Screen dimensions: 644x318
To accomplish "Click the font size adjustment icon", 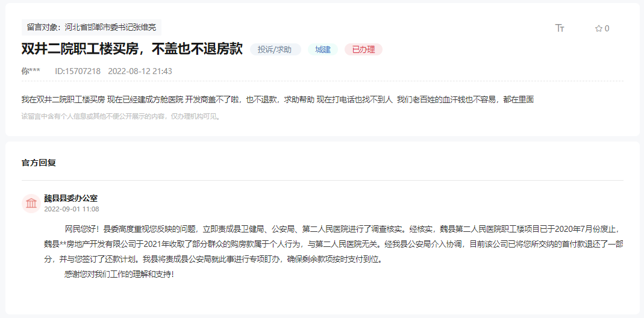I will pos(560,28).
